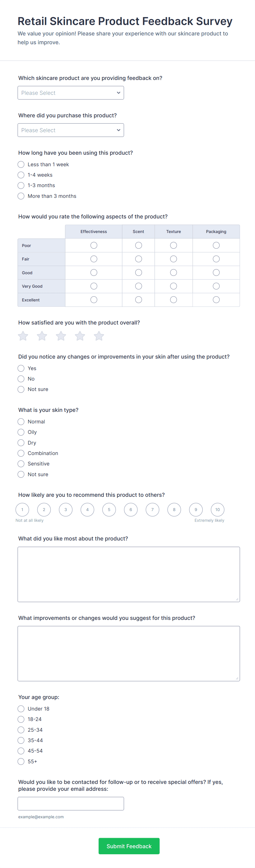Click the second satisfaction star
This screenshot has width=255, height=868.
click(x=42, y=336)
